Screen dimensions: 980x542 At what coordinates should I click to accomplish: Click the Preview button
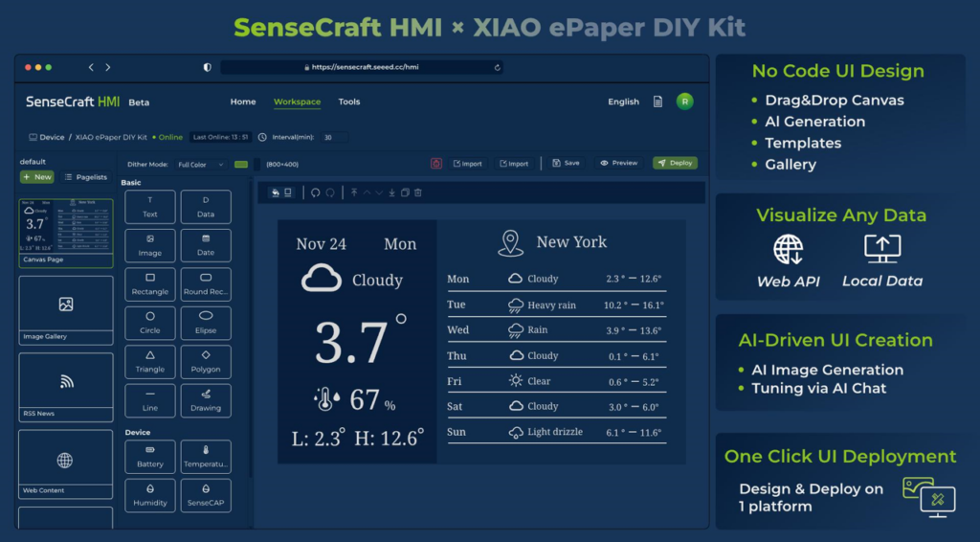(x=619, y=164)
